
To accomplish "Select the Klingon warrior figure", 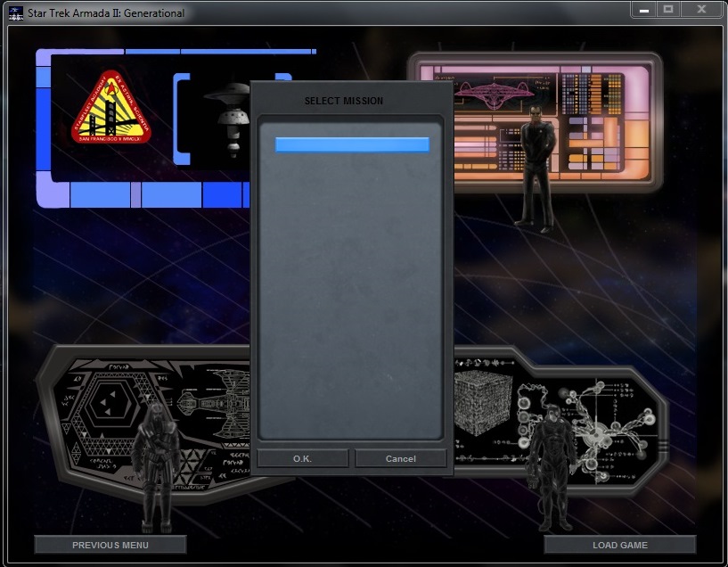I will pyautogui.click(x=156, y=468).
